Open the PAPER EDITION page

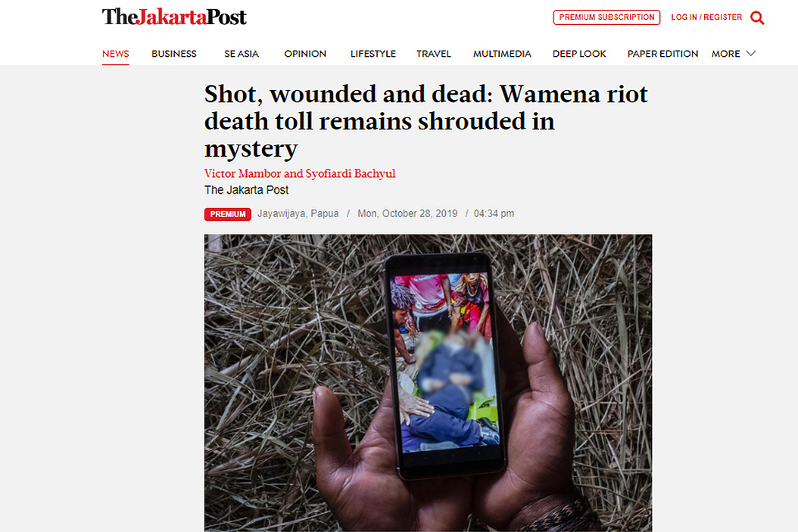(x=662, y=54)
